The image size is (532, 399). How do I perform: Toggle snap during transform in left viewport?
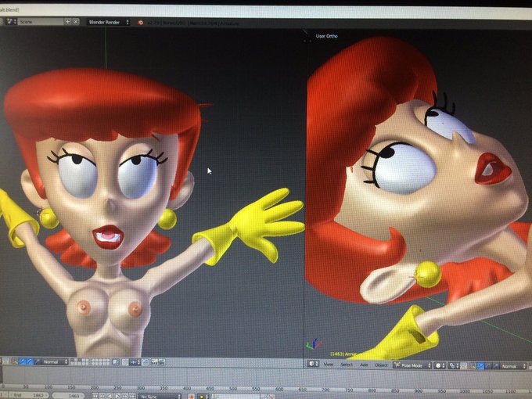click(x=125, y=362)
